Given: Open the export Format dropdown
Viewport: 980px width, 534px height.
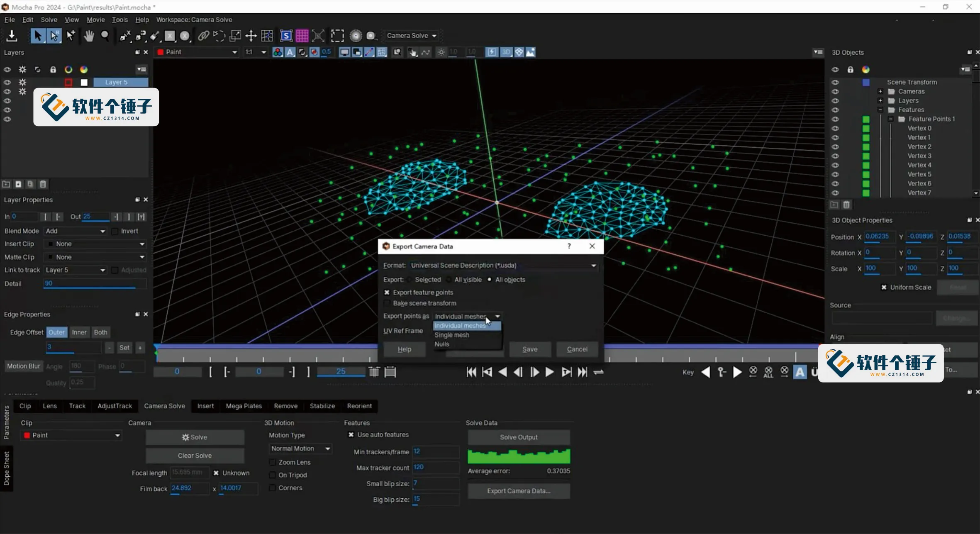Looking at the screenshot, I should point(593,266).
